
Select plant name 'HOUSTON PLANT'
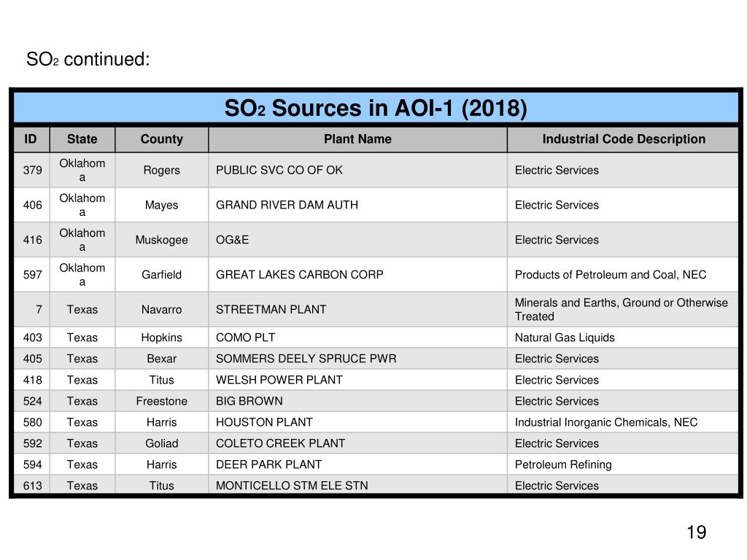click(x=264, y=422)
